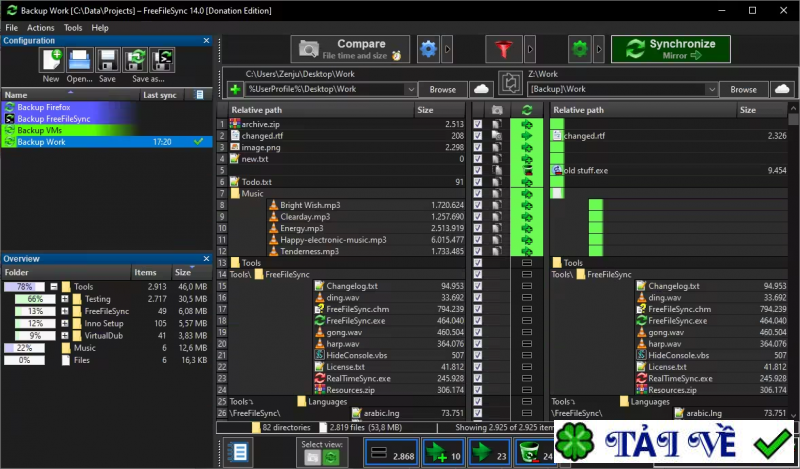Click the Save as batch job icon
Screen dimensions: 800x469
162,60
